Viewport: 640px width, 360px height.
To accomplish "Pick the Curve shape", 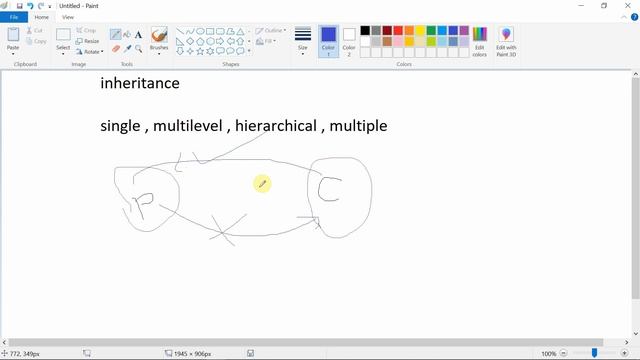I will point(190,31).
